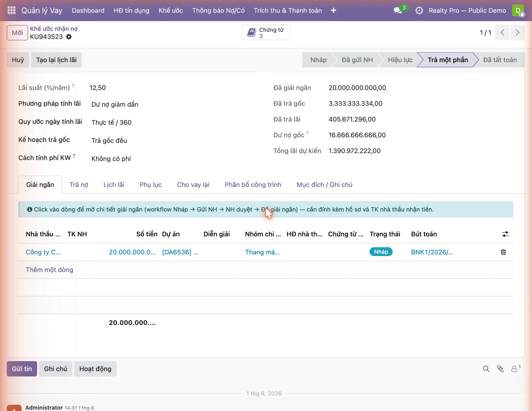532x411 pixels.
Task: Search chatter messages with magnifier icon
Action: tap(486, 369)
